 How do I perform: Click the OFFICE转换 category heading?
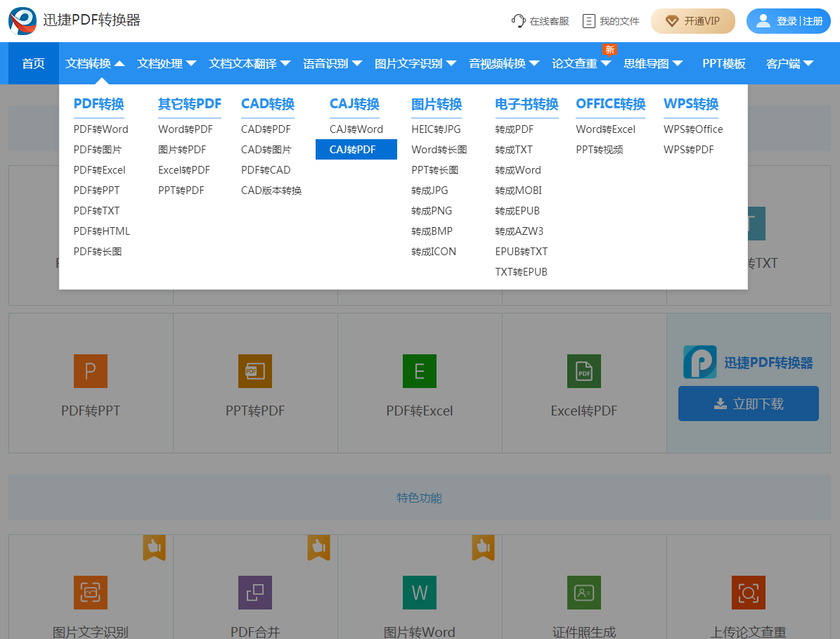tap(611, 104)
